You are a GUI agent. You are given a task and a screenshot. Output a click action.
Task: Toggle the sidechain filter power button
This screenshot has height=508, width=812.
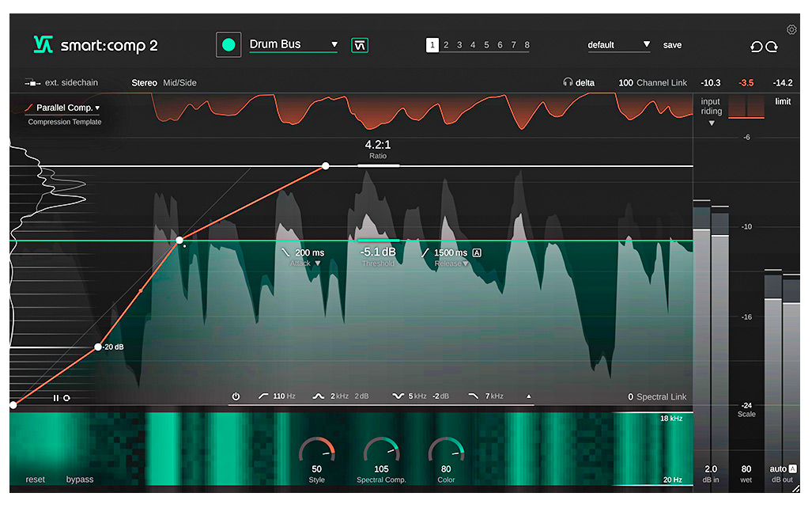point(236,396)
